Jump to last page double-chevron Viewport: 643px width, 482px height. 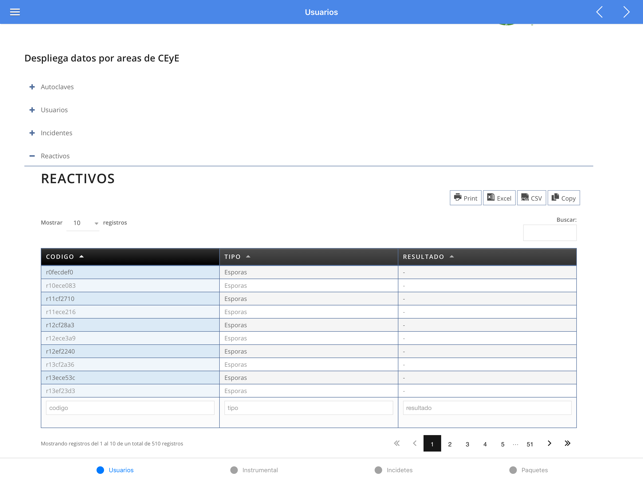coord(567,443)
